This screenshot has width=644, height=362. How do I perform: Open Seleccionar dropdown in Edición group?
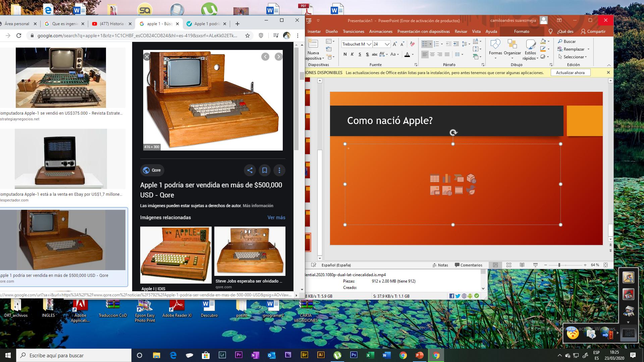(x=573, y=57)
